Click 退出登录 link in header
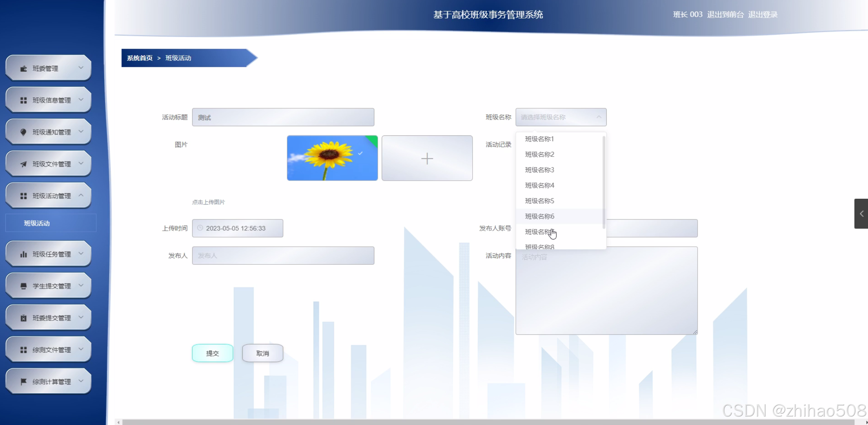This screenshot has height=425, width=868. pyautogui.click(x=763, y=15)
